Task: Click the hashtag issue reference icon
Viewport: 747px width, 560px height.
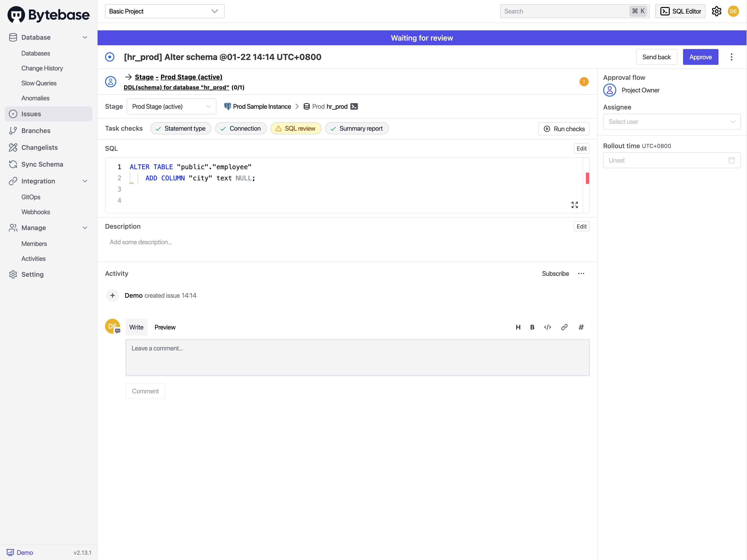Action: click(581, 327)
